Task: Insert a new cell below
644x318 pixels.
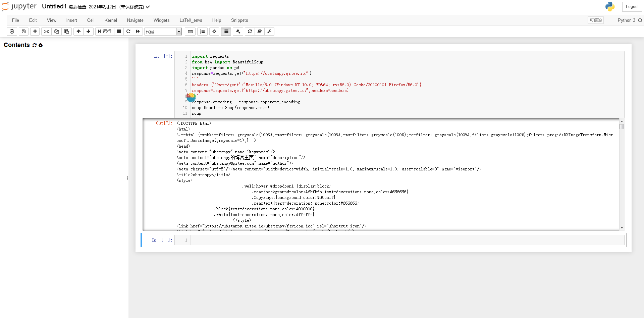Action: tap(35, 32)
